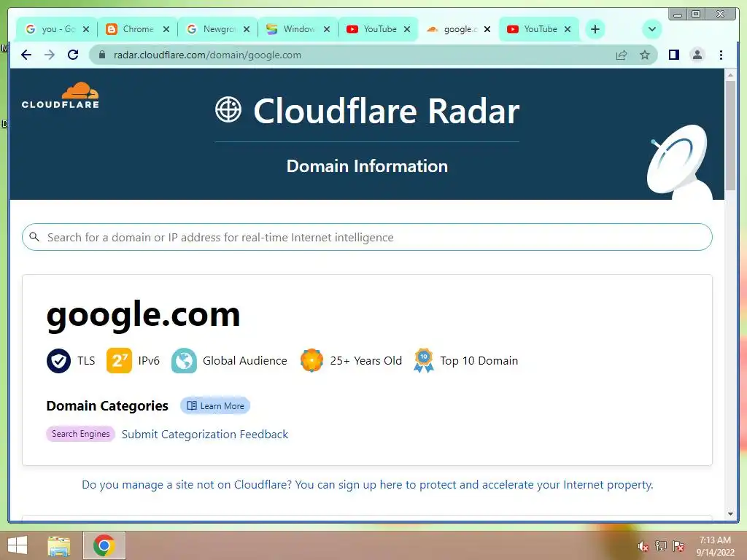Close the Chrome Blogger tab
The image size is (747, 560).
pyautogui.click(x=166, y=29)
